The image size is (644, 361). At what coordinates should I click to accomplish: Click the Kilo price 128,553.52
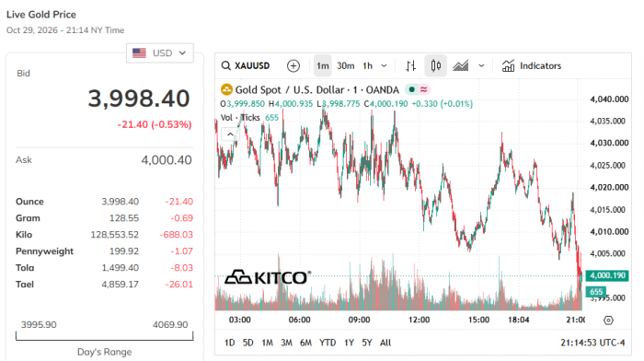tap(115, 234)
